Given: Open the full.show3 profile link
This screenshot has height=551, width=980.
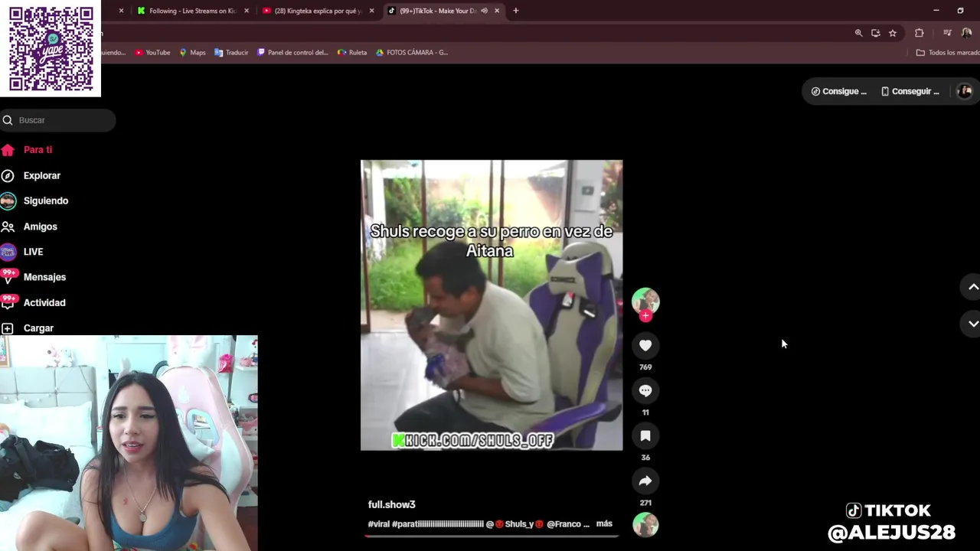Looking at the screenshot, I should point(391,504).
